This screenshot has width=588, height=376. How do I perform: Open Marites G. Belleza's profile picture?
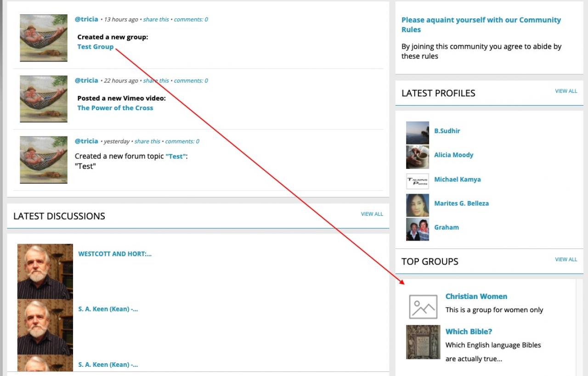coord(418,205)
